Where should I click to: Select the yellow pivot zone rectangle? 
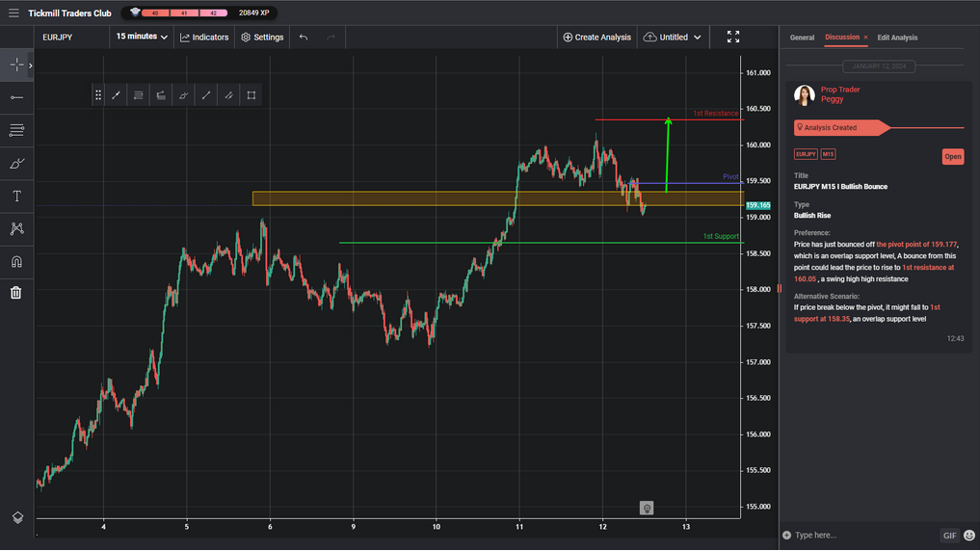[497, 198]
